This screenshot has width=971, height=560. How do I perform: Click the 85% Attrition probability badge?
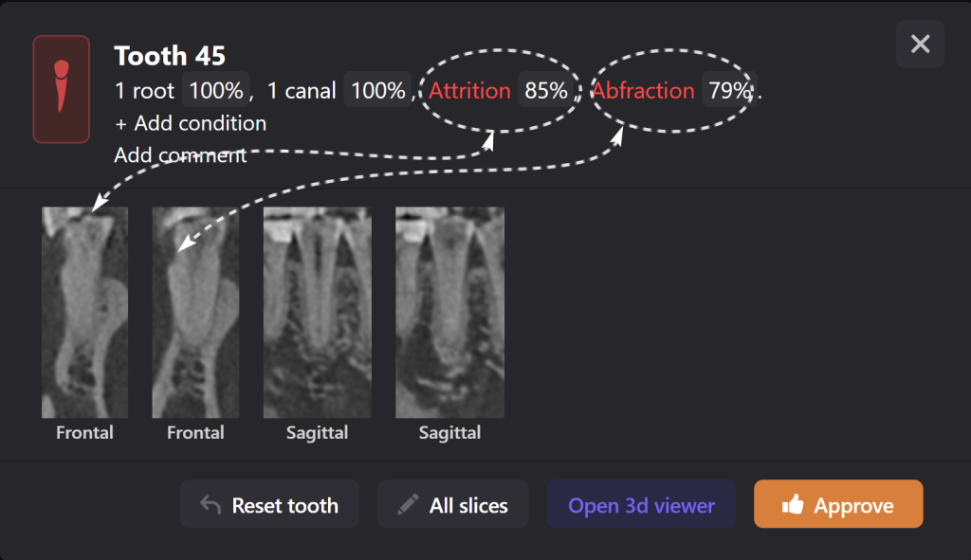tap(546, 91)
